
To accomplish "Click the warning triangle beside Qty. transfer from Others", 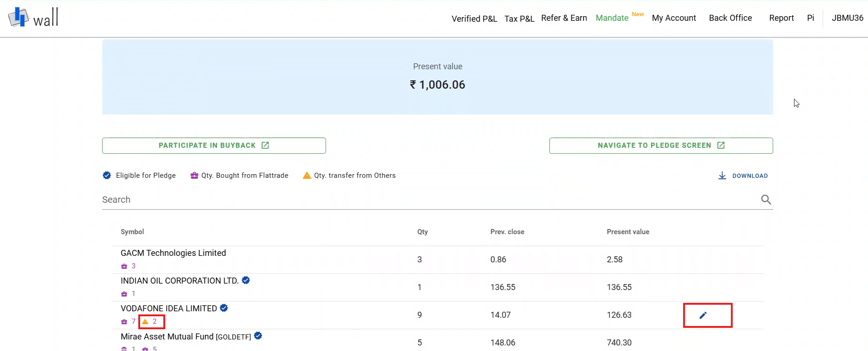I will [x=307, y=175].
